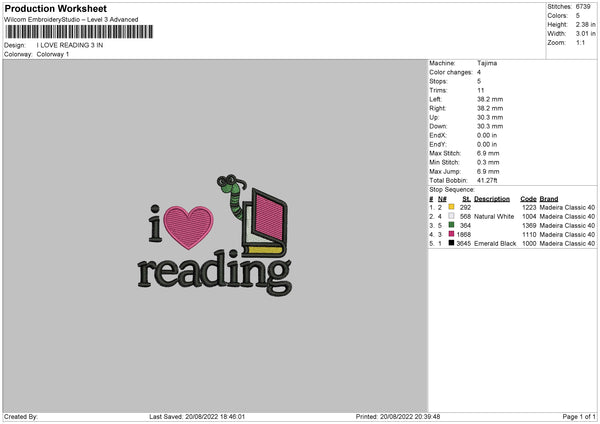Click 'Emerald Black' description text
Screen dimensions: 600x424
pyautogui.click(x=495, y=243)
